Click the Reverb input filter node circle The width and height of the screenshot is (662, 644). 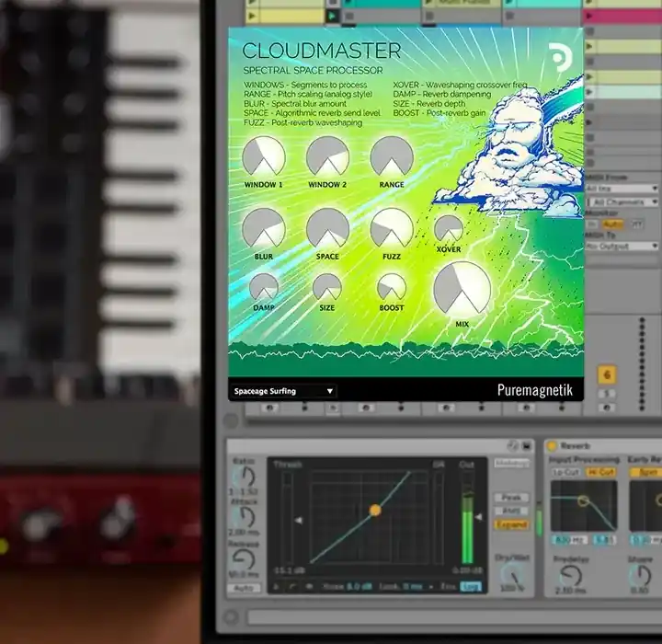(584, 500)
